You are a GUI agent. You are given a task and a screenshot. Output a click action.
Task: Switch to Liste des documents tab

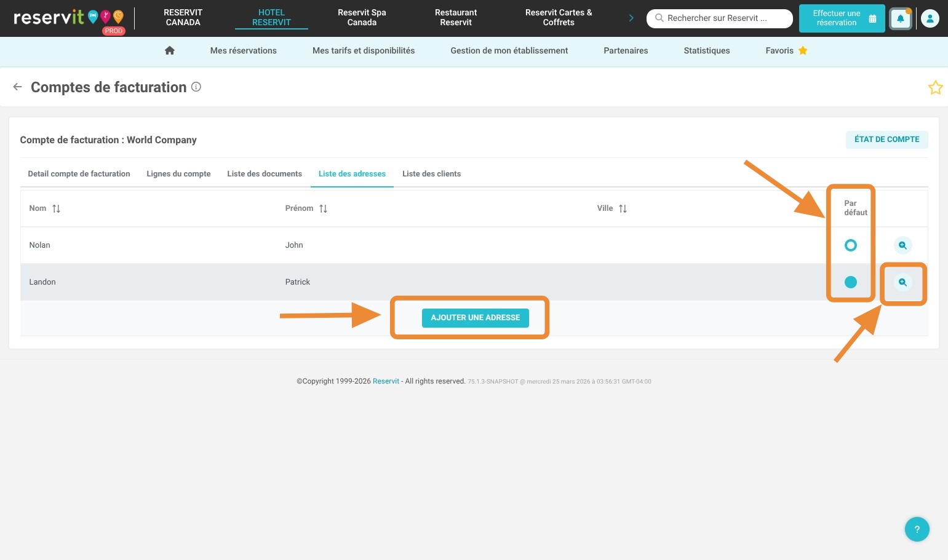tap(265, 174)
